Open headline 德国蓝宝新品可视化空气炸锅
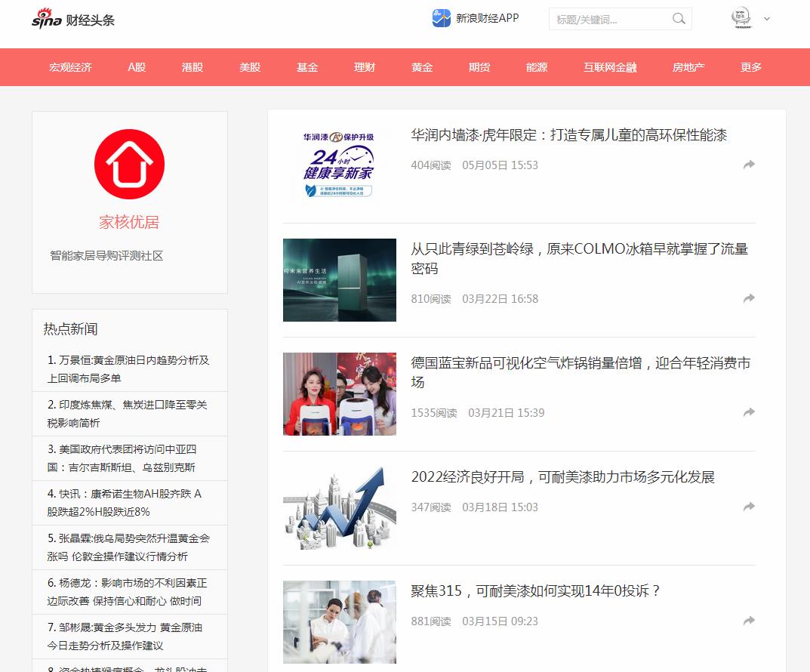Image resolution: width=810 pixels, height=672 pixels. click(x=581, y=372)
